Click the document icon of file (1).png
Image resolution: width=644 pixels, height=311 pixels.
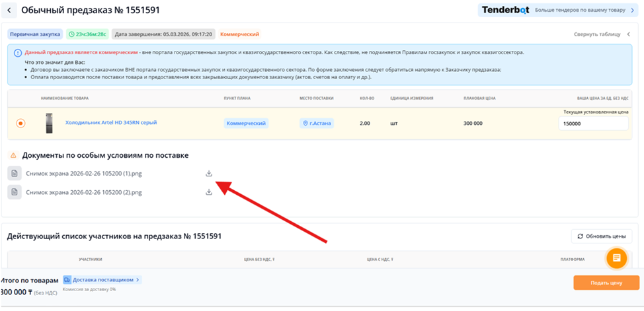[x=14, y=174]
